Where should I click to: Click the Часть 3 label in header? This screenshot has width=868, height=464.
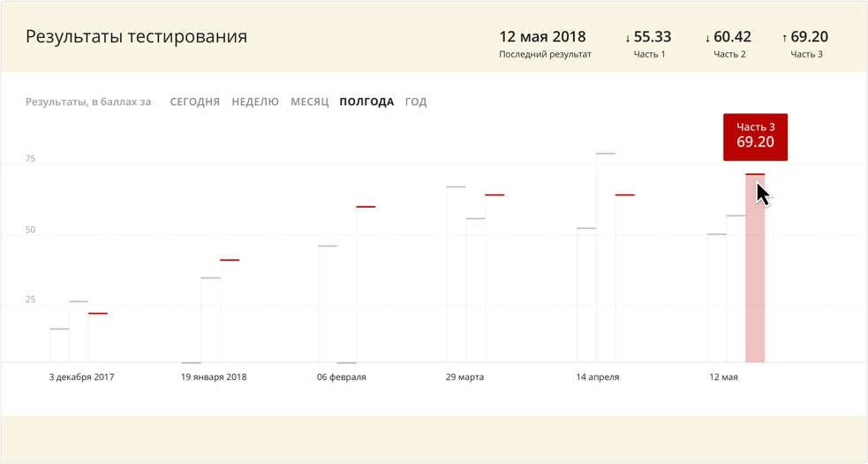pyautogui.click(x=806, y=55)
